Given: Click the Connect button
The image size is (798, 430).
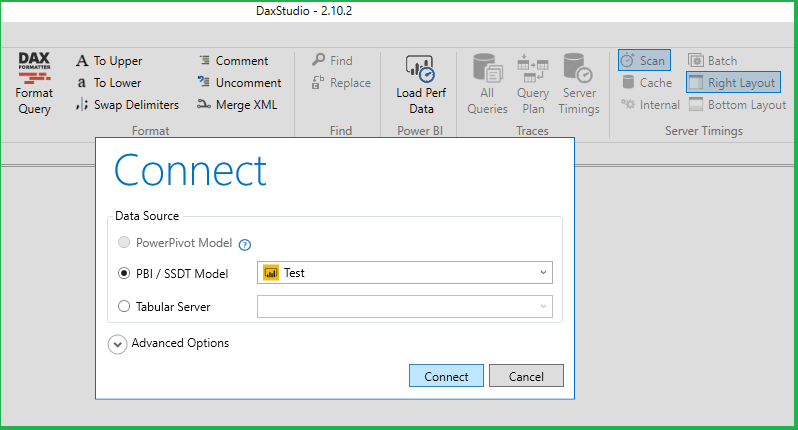Looking at the screenshot, I should pyautogui.click(x=446, y=376).
